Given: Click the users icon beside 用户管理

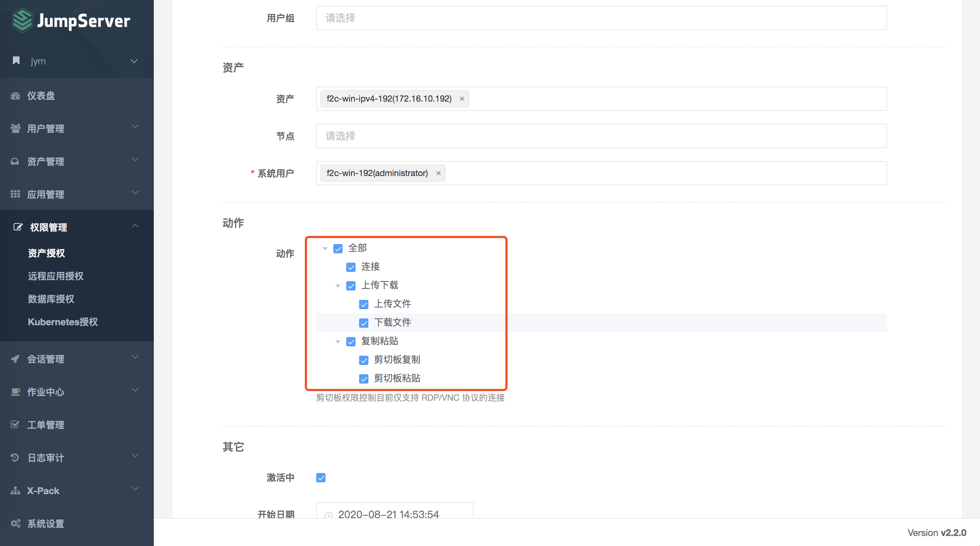Looking at the screenshot, I should coord(15,128).
